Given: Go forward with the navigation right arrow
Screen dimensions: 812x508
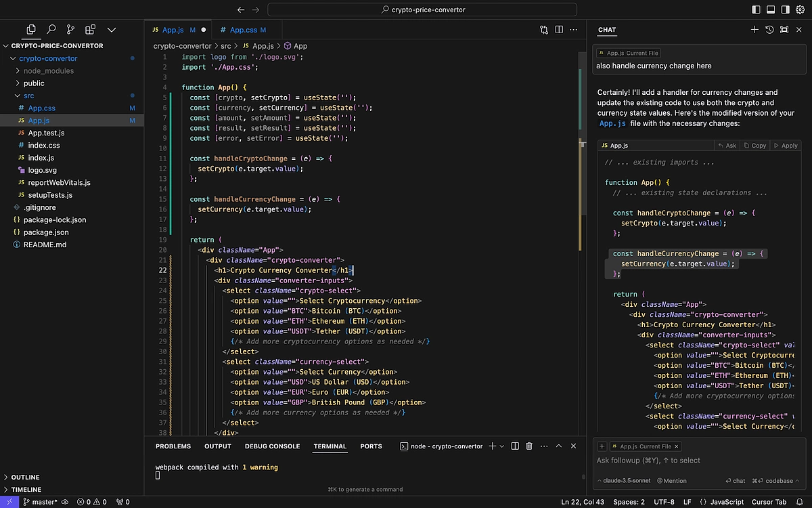Looking at the screenshot, I should coord(256,9).
